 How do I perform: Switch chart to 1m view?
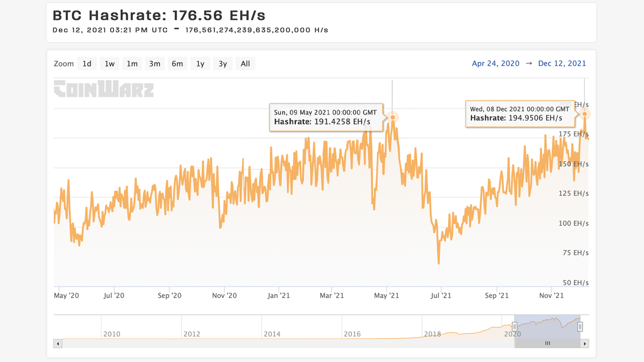(x=132, y=63)
